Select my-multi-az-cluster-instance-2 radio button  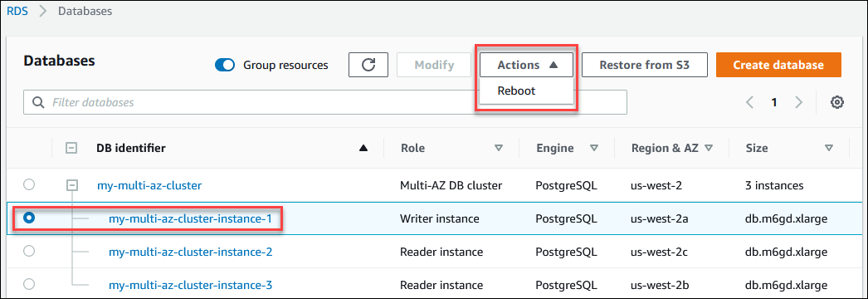click(x=29, y=252)
